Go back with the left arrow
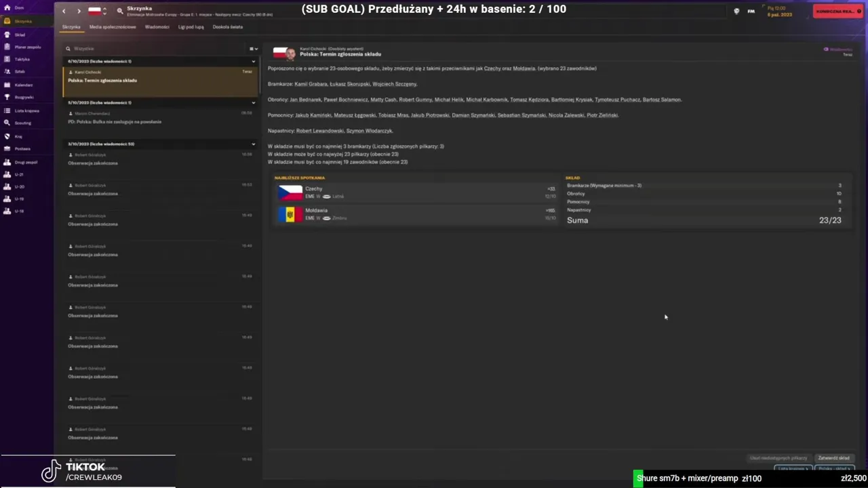 [64, 11]
